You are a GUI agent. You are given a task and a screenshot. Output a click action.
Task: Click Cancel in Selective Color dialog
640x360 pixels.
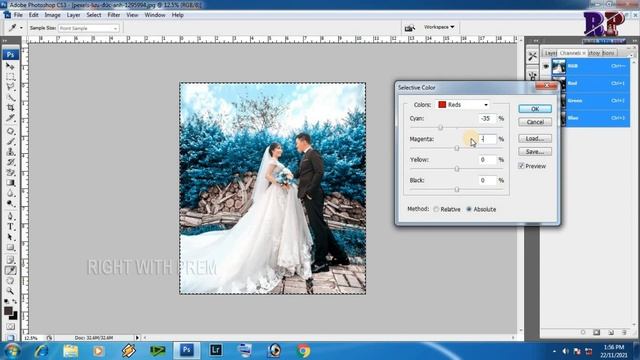535,122
